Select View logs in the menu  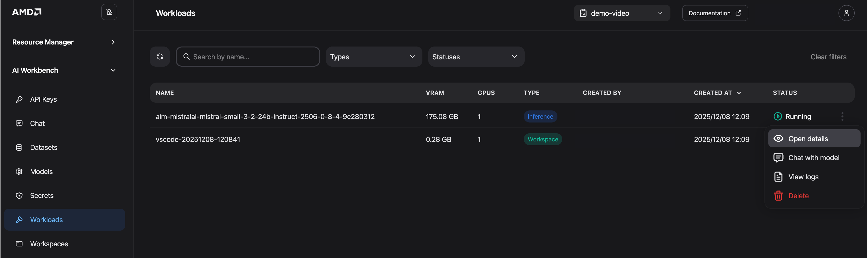[x=803, y=177]
